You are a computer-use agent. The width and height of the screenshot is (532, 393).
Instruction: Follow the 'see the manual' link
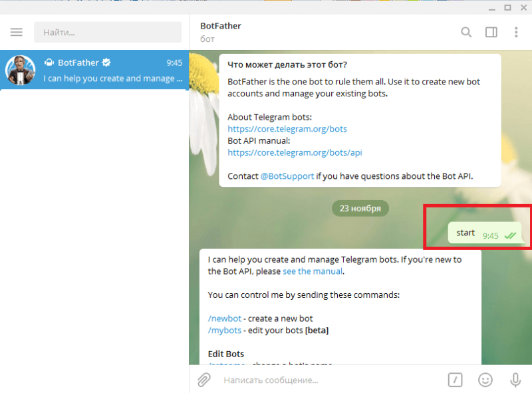tap(313, 271)
